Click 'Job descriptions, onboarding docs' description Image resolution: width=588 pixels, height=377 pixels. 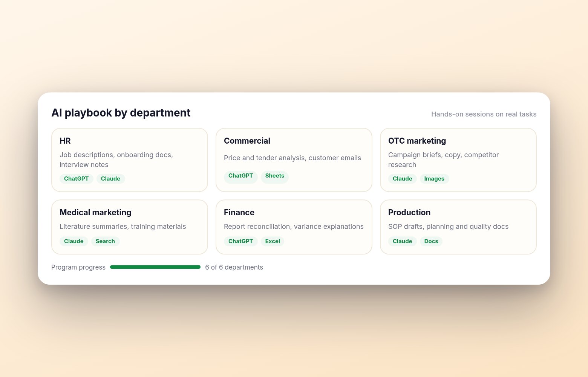tap(116, 160)
